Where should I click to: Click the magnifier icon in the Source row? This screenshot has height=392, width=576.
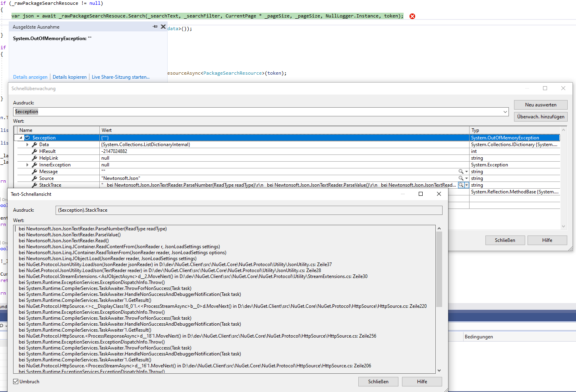coord(461,178)
